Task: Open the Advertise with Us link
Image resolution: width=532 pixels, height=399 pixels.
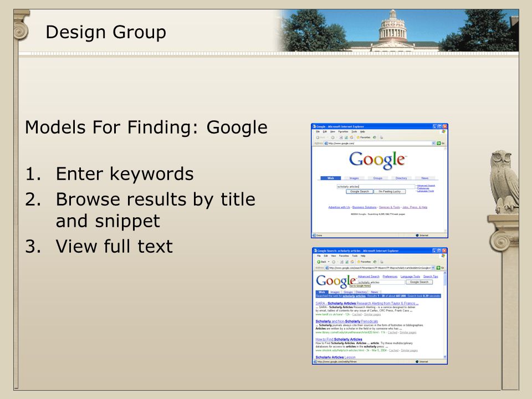Action: tap(339, 207)
